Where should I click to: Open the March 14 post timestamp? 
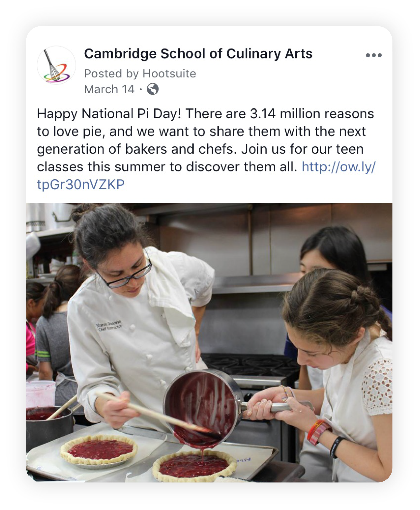point(109,89)
